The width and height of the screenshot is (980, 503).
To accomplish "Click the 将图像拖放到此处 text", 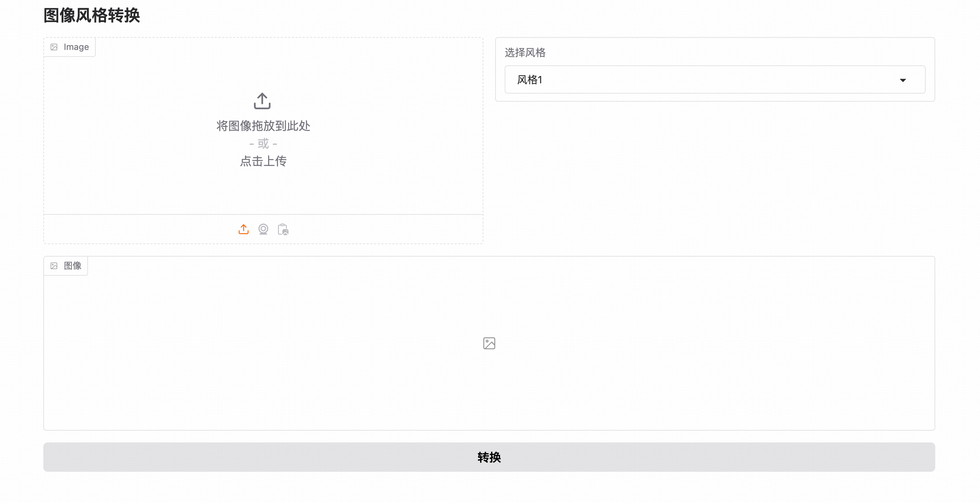I will point(263,126).
